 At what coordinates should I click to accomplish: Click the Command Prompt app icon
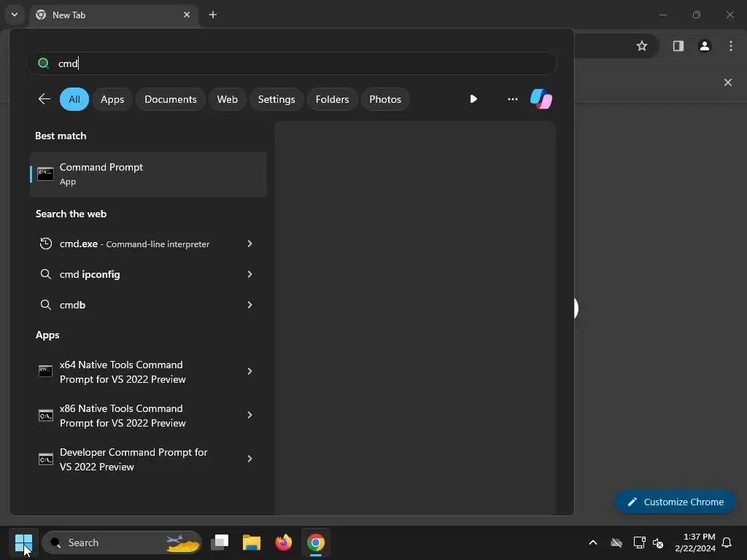(x=45, y=174)
